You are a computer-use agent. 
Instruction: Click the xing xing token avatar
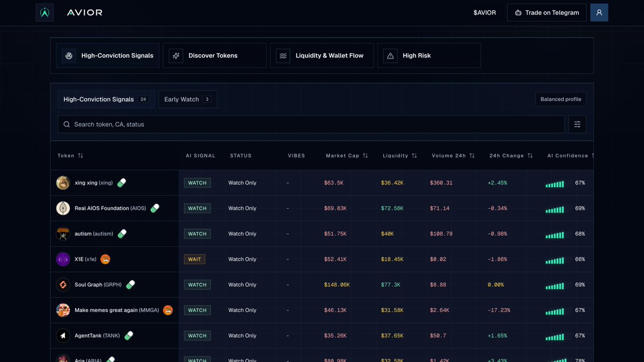click(63, 183)
